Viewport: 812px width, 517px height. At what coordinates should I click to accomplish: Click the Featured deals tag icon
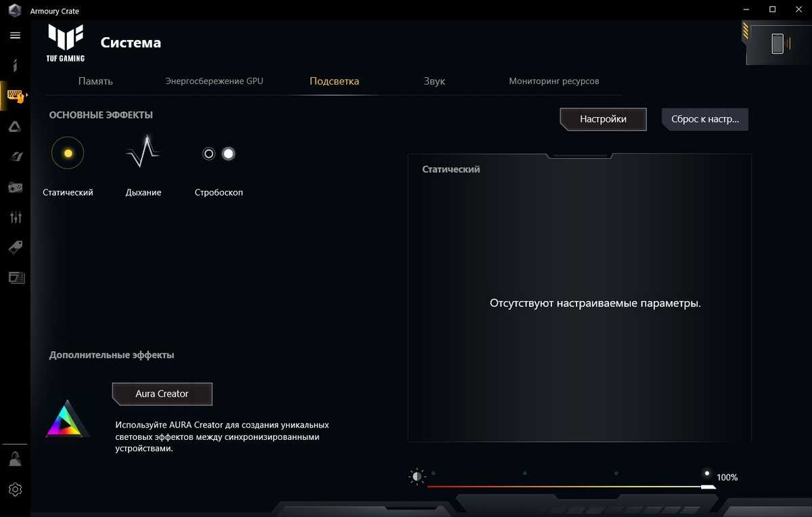click(15, 248)
